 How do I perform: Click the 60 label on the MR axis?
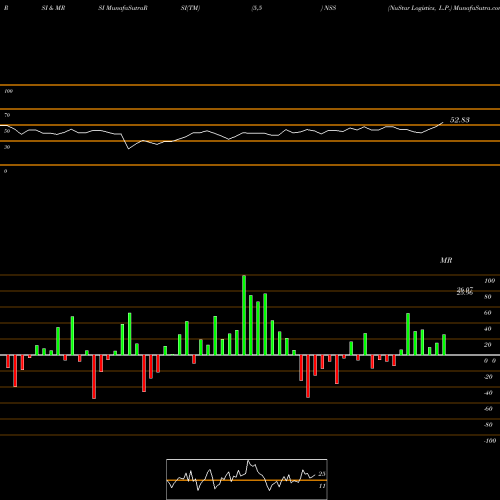488,313
